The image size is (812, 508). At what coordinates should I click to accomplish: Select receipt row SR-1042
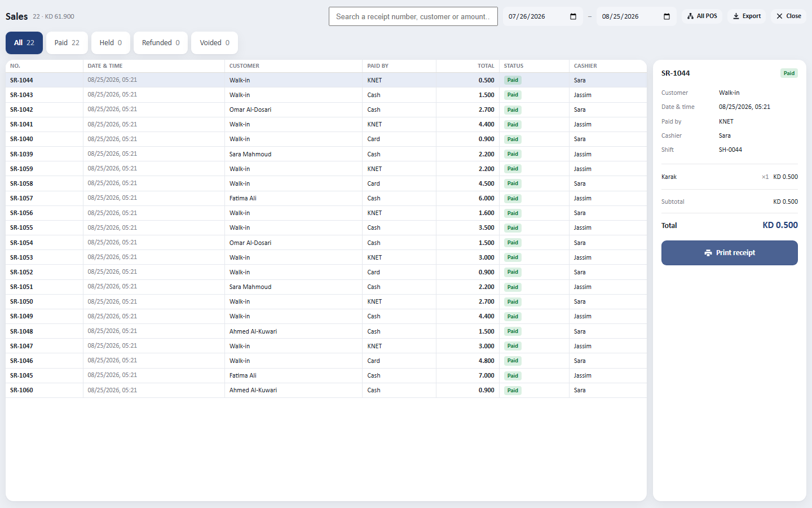click(326, 110)
